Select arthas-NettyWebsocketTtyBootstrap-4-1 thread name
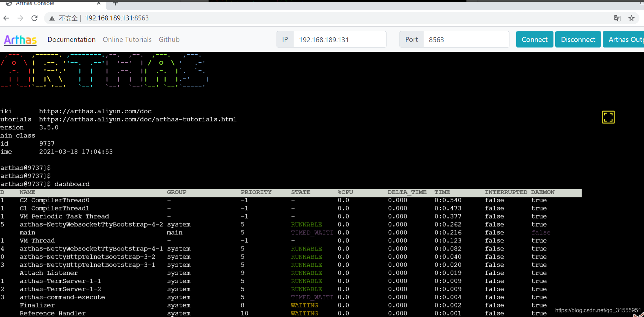This screenshot has width=644, height=317. (x=92, y=249)
